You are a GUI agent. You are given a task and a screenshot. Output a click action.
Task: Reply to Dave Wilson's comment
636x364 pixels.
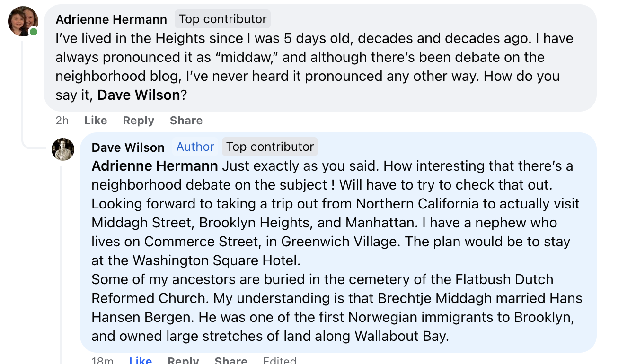click(183, 361)
